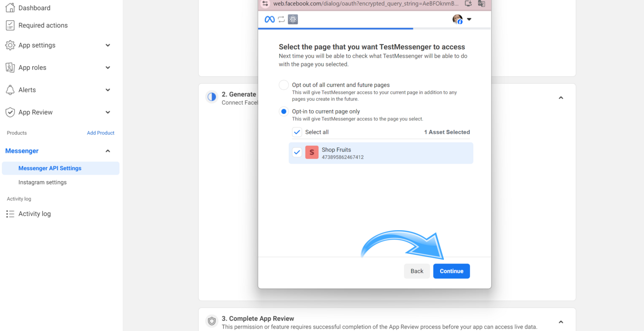Image resolution: width=644 pixels, height=331 pixels.
Task: Click the Add Product link
Action: pyautogui.click(x=100, y=133)
